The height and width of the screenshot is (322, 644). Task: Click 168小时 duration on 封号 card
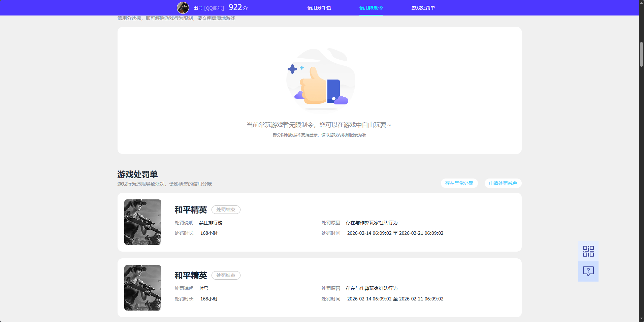pos(209,299)
